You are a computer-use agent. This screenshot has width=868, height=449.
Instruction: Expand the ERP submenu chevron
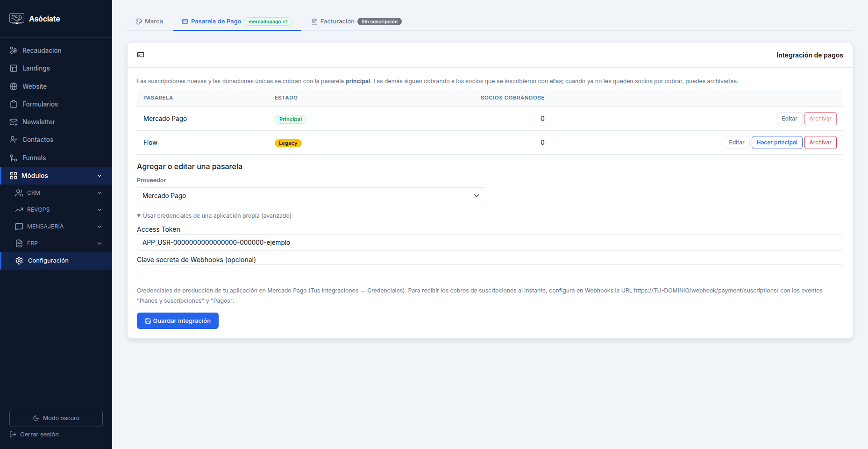(x=100, y=243)
